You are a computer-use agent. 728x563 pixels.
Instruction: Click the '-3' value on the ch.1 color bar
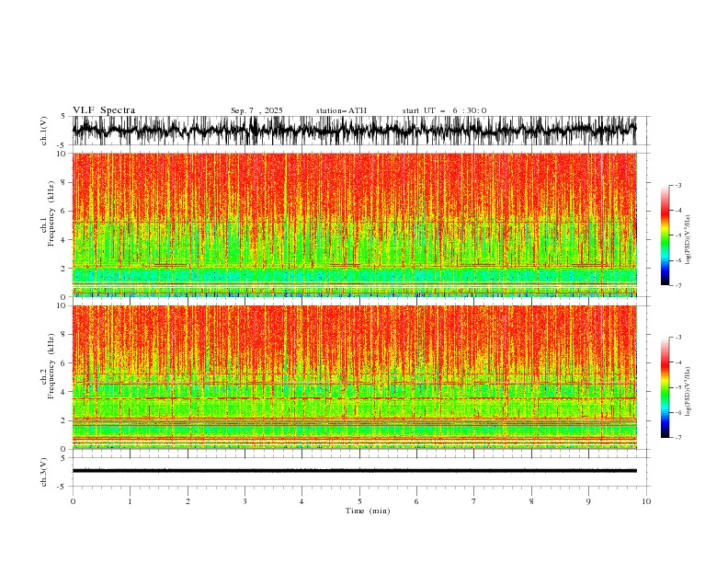(x=678, y=185)
